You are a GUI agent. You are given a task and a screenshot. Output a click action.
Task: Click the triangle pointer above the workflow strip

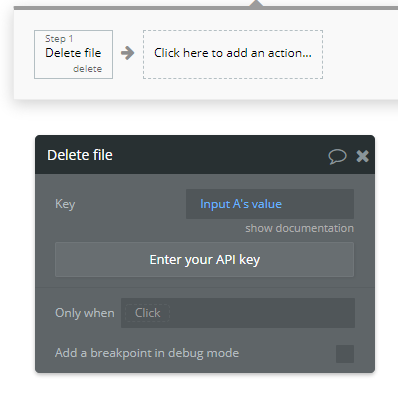(256, 3)
